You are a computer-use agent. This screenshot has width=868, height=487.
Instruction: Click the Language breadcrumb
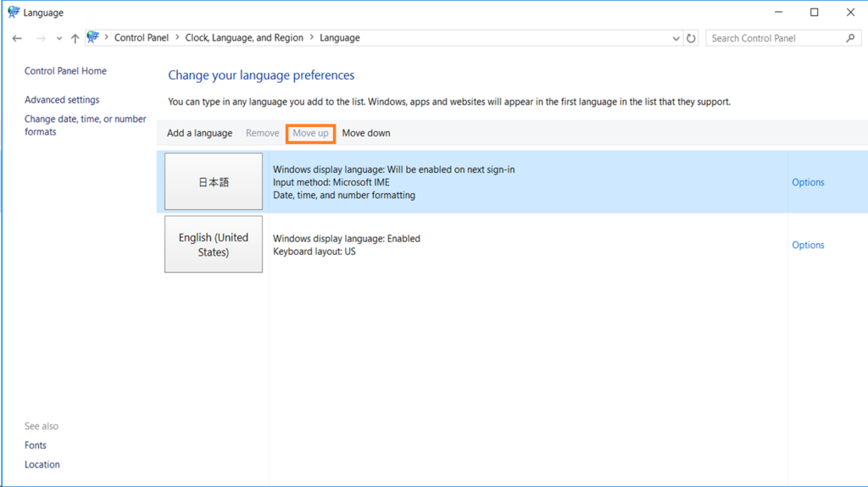click(339, 37)
